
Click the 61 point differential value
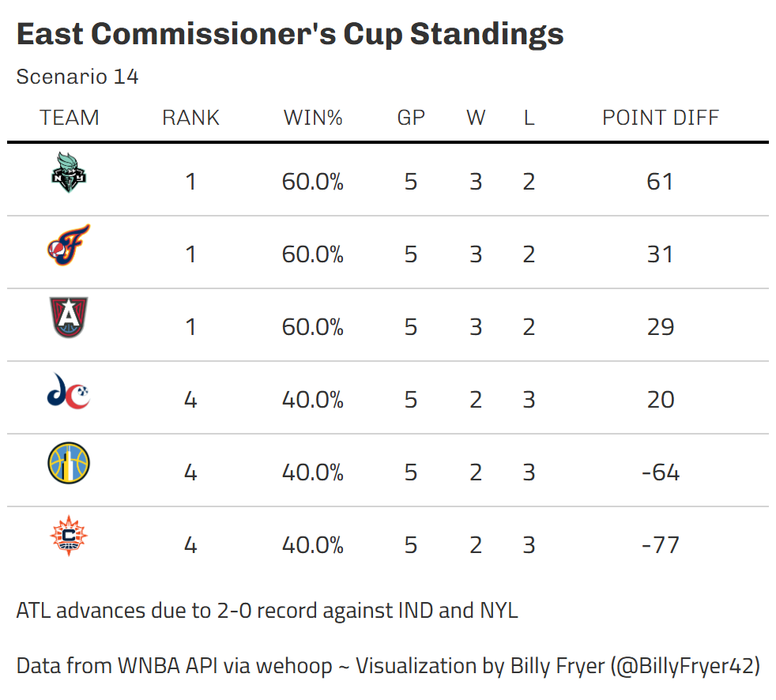(660, 182)
